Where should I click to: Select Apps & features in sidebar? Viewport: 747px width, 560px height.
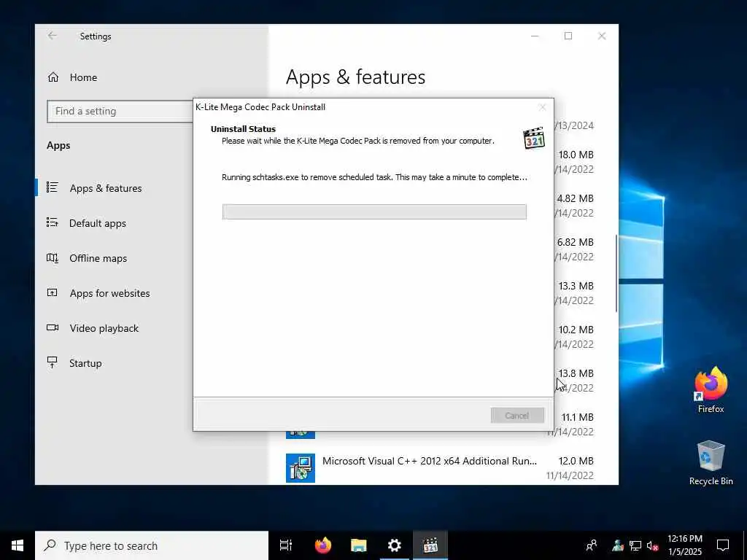tap(106, 188)
